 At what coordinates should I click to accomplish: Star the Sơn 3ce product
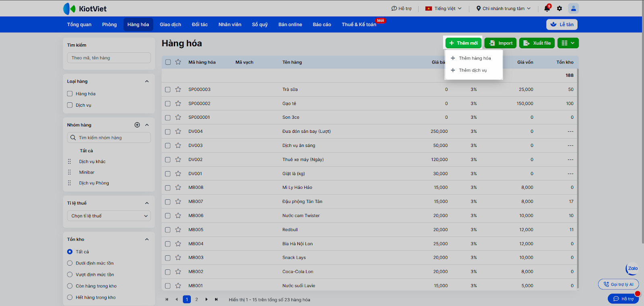tap(178, 117)
